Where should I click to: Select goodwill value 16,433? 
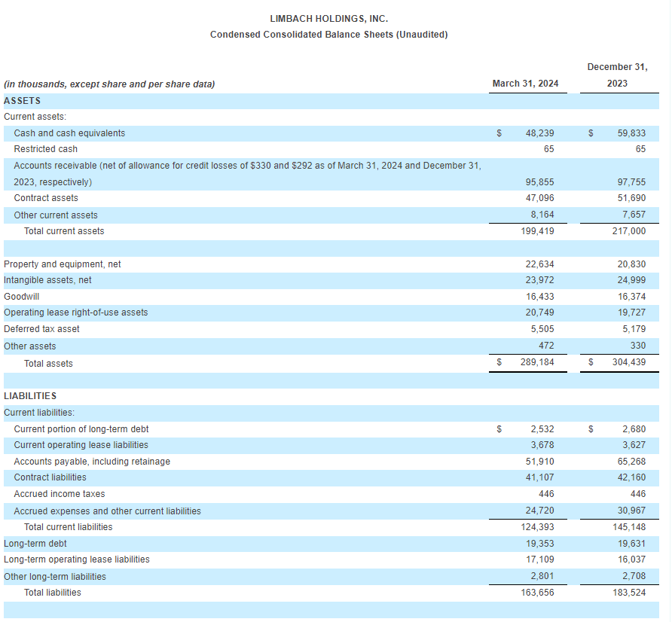click(x=539, y=297)
